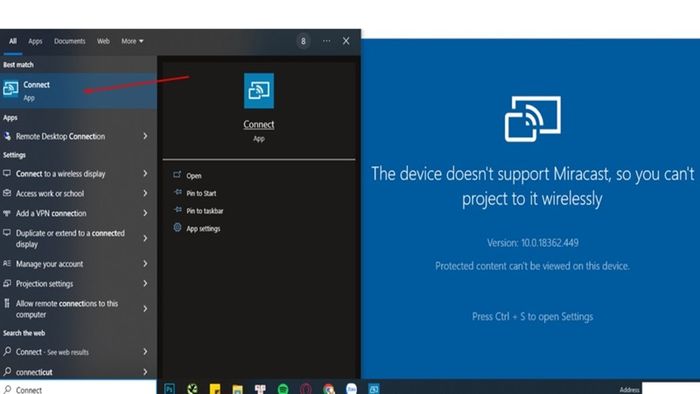Open Spotify from the taskbar
Screen dimensions: 700x394
click(283, 389)
